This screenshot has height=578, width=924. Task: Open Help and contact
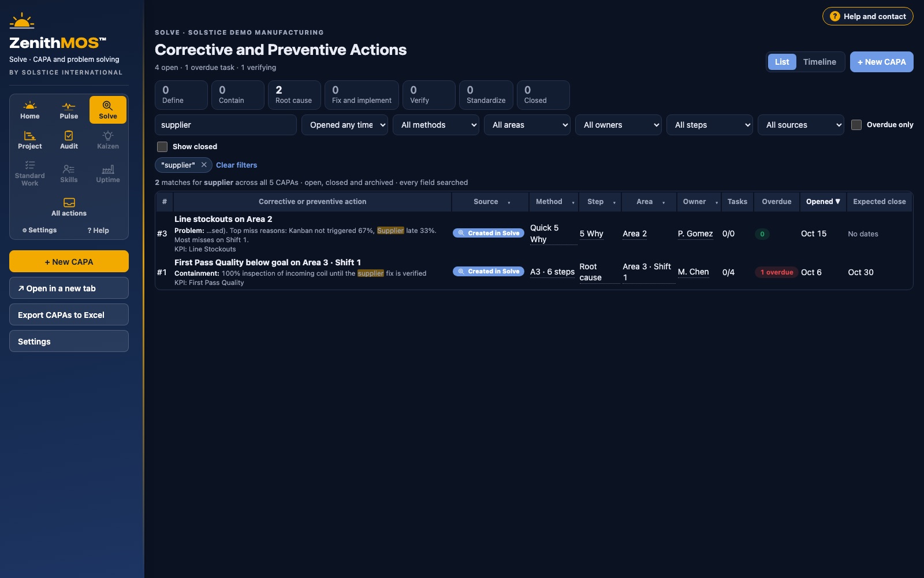[868, 16]
